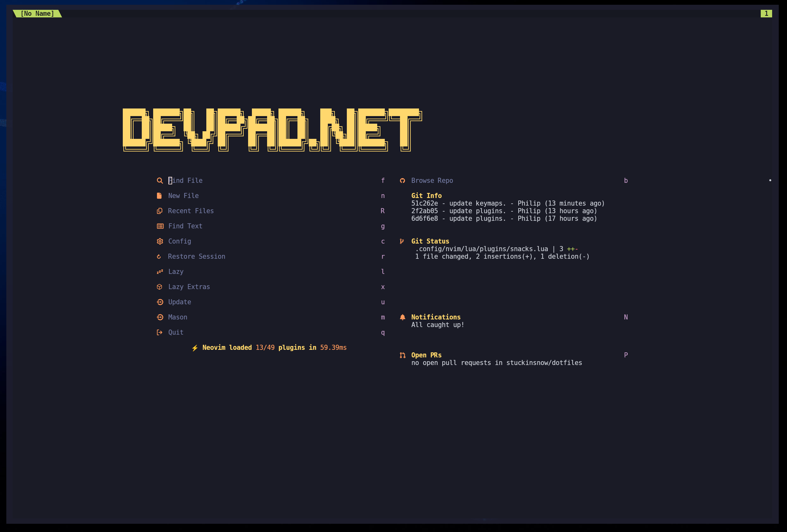Click the document icon beside New File
The height and width of the screenshot is (532, 787).
[160, 195]
